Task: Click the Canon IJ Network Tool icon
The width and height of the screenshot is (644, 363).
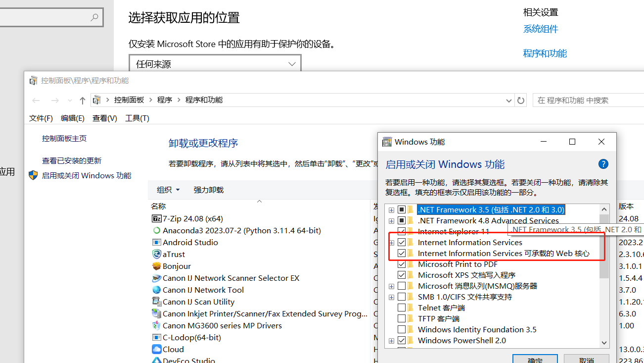Action: click(156, 290)
